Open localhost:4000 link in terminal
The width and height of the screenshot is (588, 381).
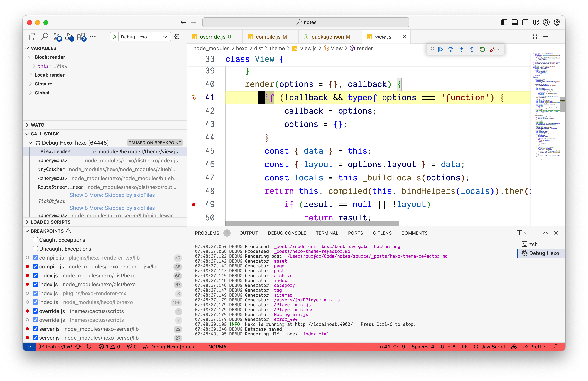point(324,324)
